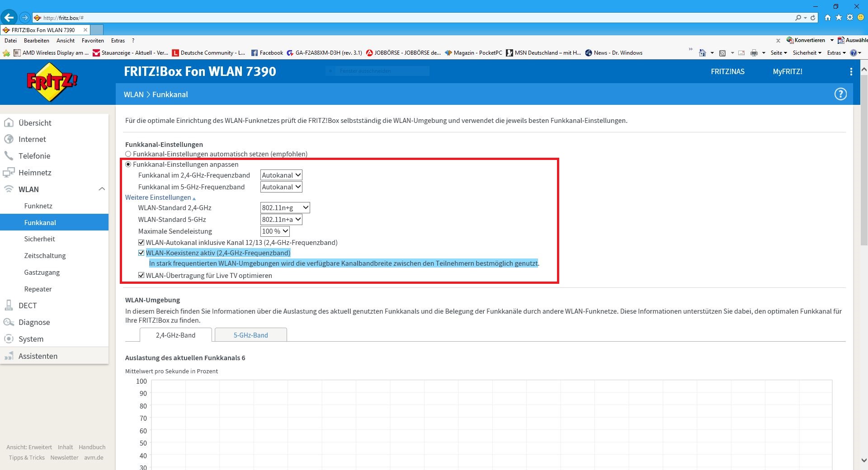The height and width of the screenshot is (470, 868).
Task: Click the search magnifier in the address bar
Action: click(x=798, y=18)
